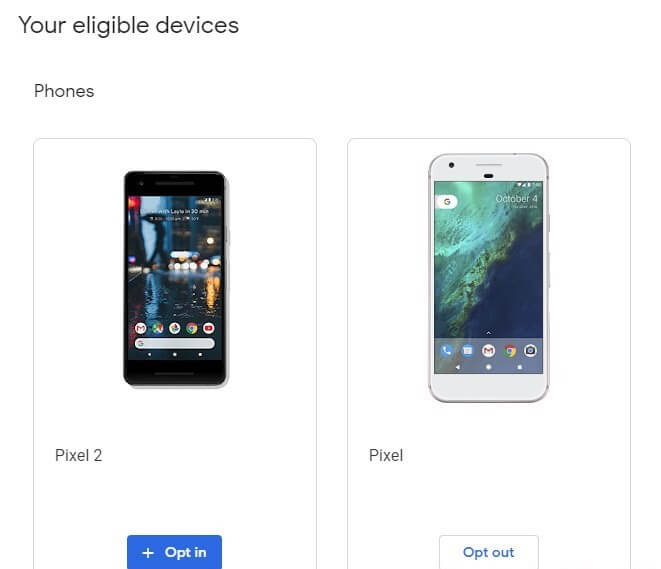The image size is (661, 569).
Task: Click the Maps icon on Pixel 2 screen
Action: (158, 328)
